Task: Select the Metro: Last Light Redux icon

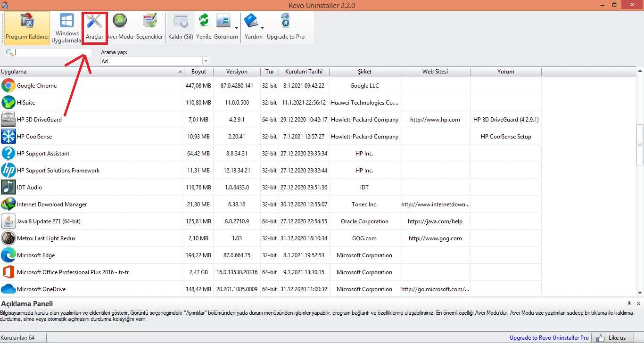Action: tap(8, 238)
